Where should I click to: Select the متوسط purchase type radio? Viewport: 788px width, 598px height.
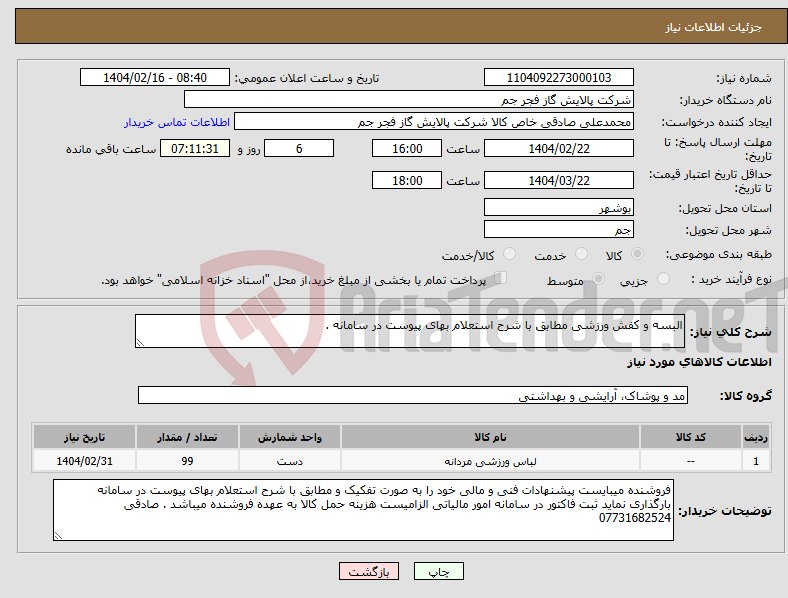pyautogui.click(x=598, y=279)
